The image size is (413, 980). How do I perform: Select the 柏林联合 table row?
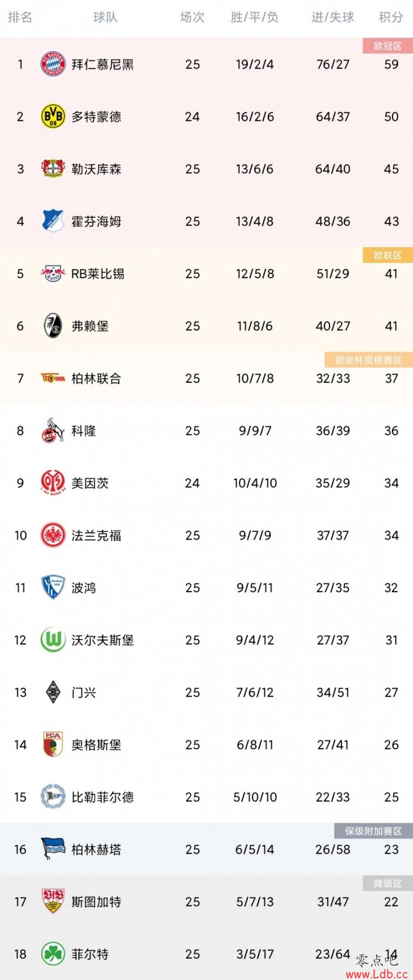coord(206,379)
